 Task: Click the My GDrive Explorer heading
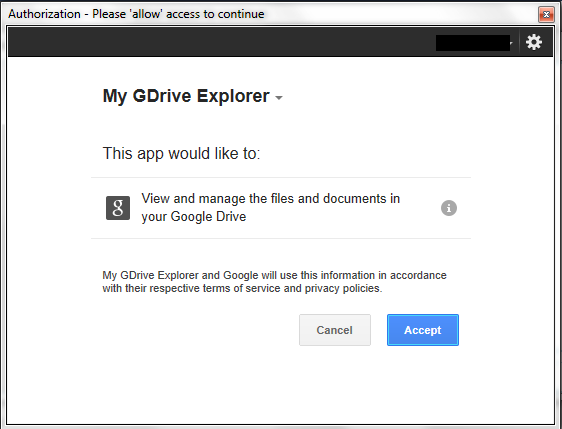click(x=186, y=96)
